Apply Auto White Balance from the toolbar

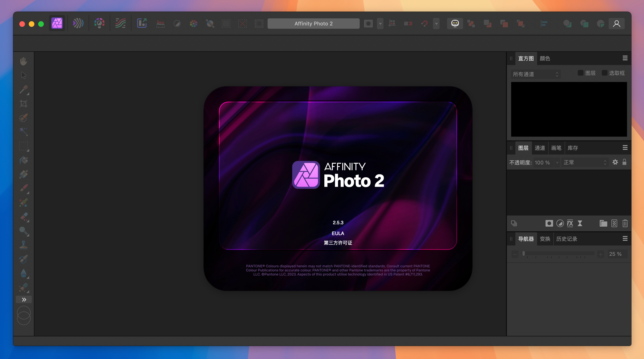pos(210,24)
